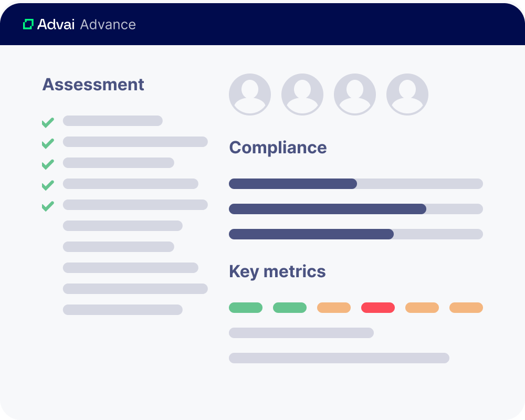Click the green Advai logo icon
Image resolution: width=525 pixels, height=420 pixels.
pyautogui.click(x=28, y=24)
